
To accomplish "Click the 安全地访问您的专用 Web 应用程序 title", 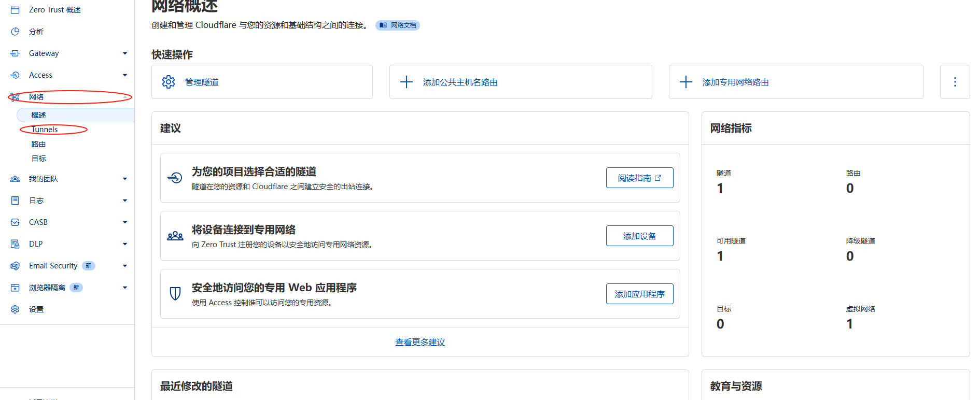I will (x=274, y=288).
